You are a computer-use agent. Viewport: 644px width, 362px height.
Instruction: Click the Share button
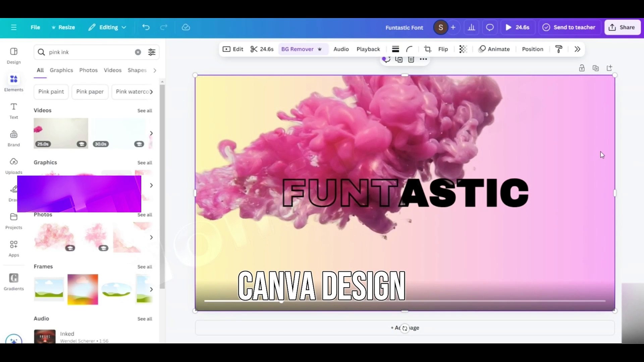[622, 27]
